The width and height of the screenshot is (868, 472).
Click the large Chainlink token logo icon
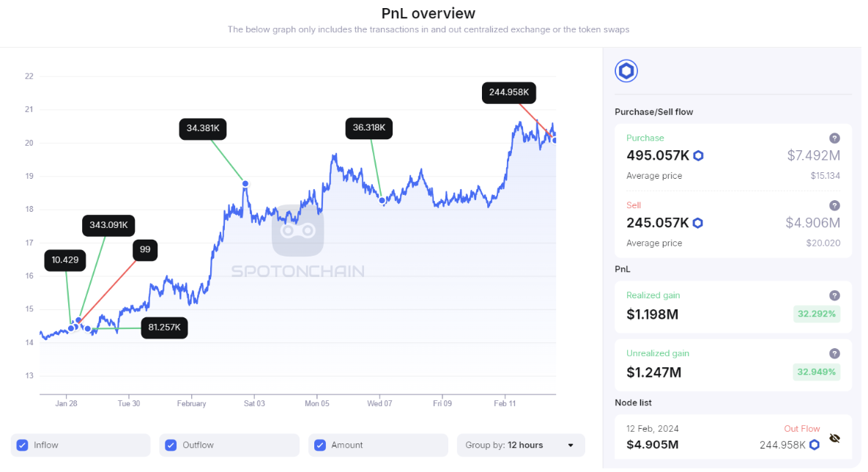tap(626, 71)
